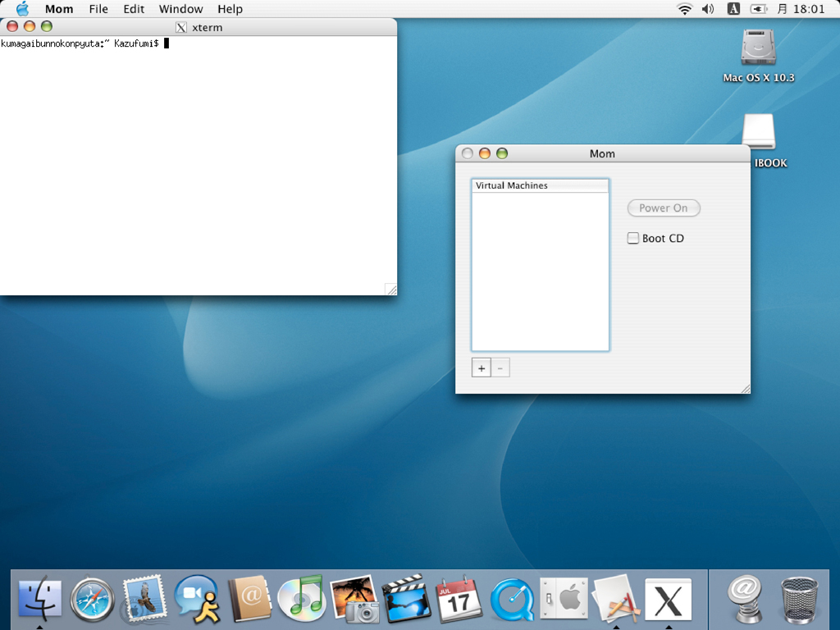Open the Edit menu

pos(134,8)
